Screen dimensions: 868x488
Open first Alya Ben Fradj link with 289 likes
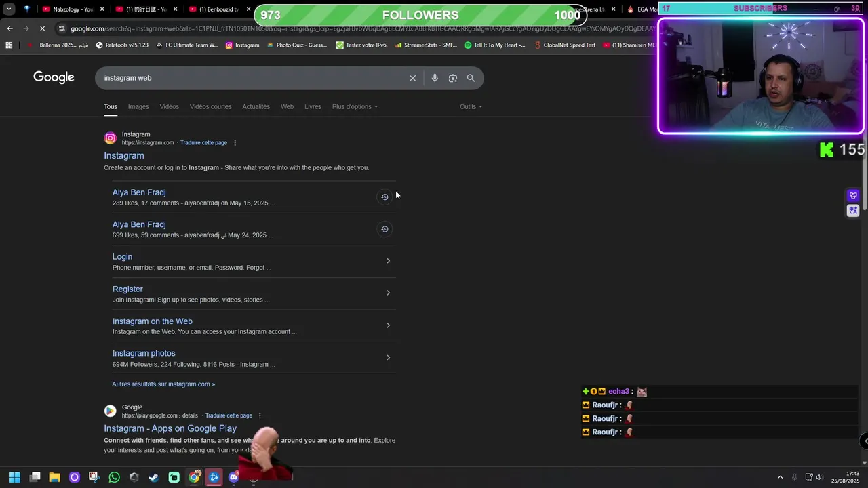coord(139,192)
